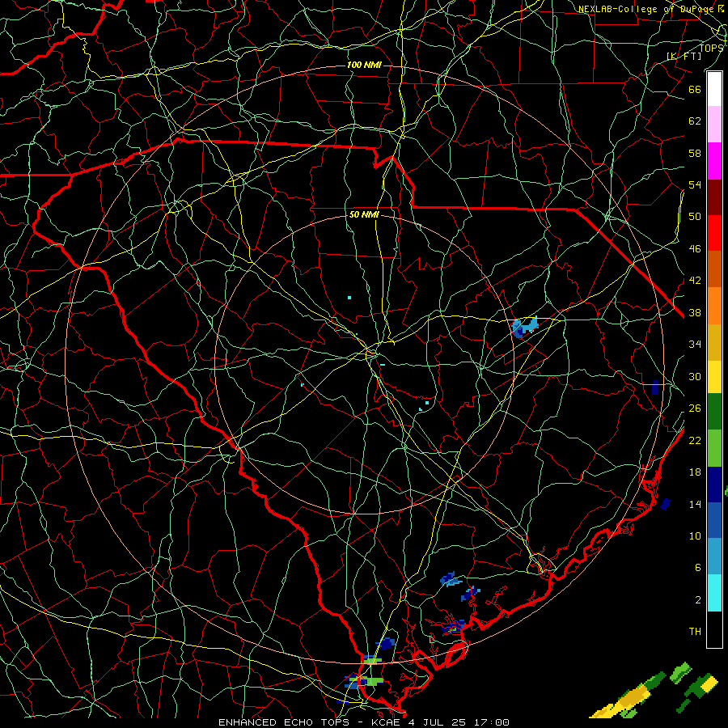Click the "54" scale label

(695, 184)
